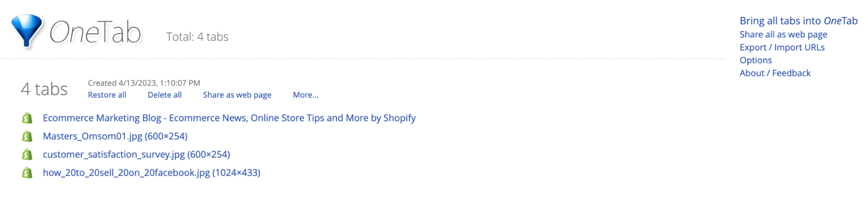Bring all tabs into OneTab

tap(798, 21)
